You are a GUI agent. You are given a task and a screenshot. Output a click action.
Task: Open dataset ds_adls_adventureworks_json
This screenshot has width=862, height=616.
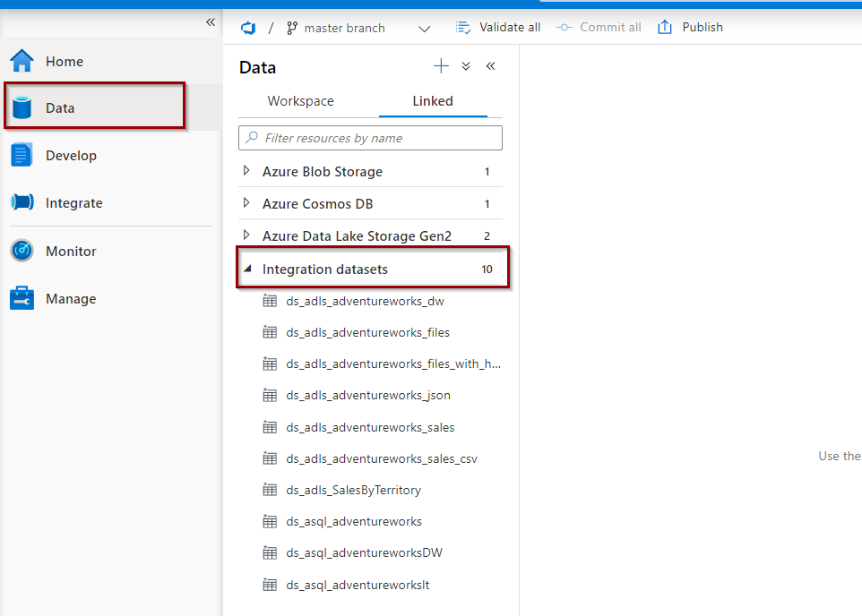tap(368, 395)
